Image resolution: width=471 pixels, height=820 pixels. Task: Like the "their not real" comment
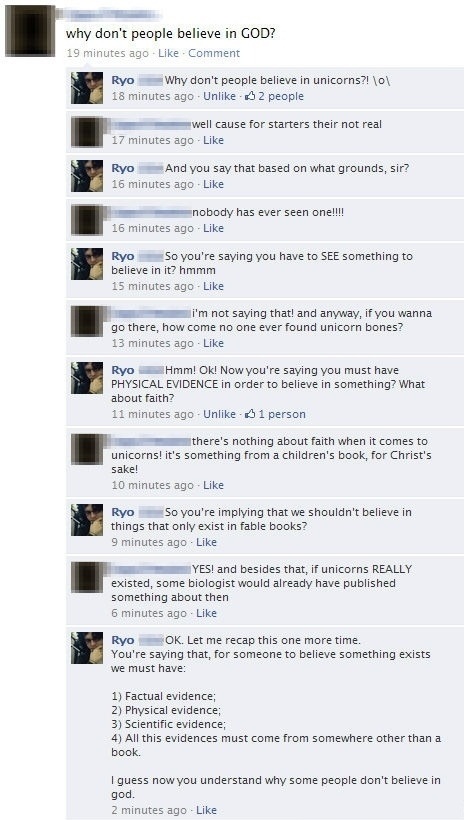point(213,140)
